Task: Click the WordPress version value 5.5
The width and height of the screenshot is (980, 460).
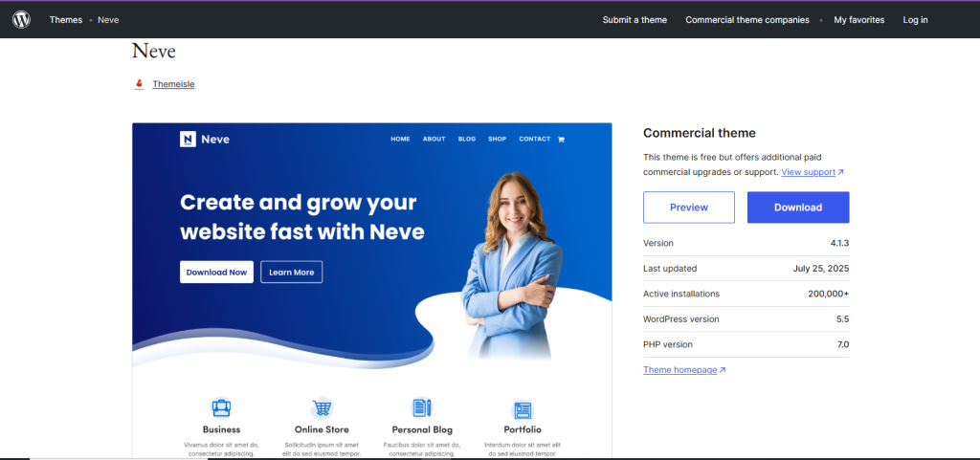Action: 843,319
